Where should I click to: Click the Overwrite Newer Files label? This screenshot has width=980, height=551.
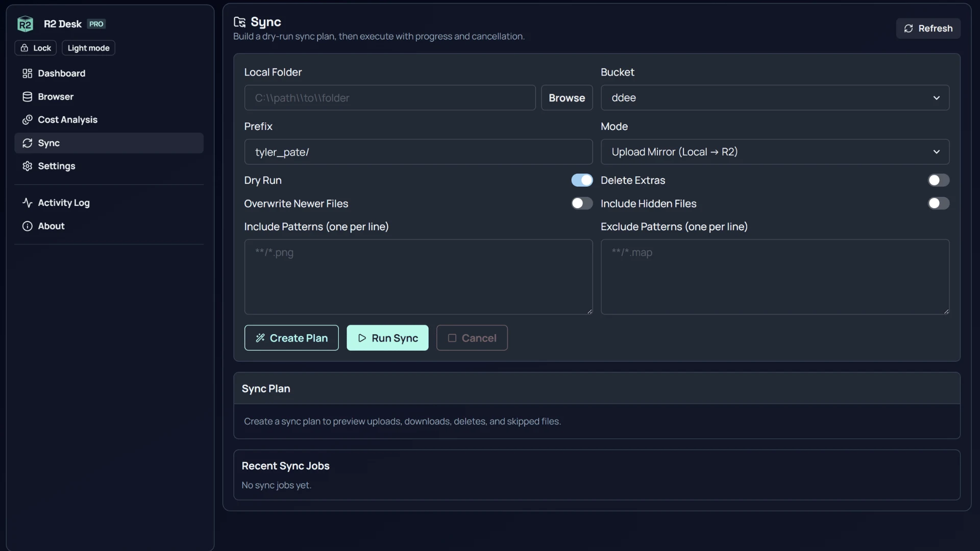(296, 204)
